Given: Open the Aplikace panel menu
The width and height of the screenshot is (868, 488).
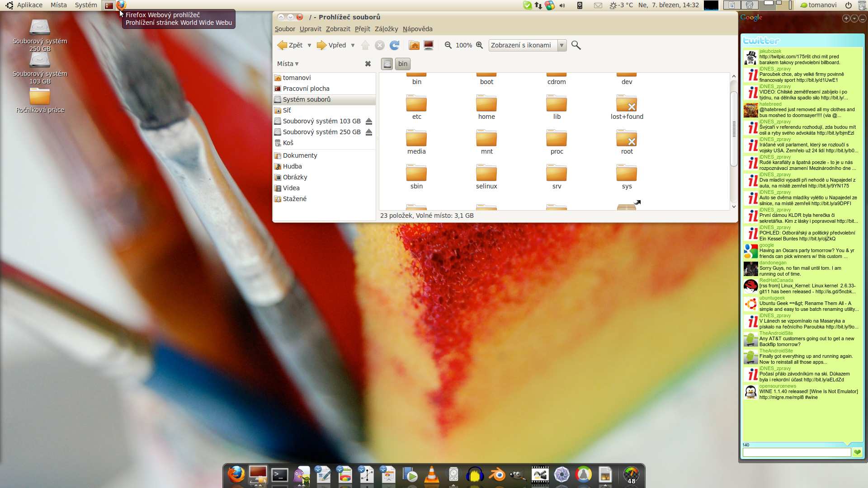Looking at the screenshot, I should [x=29, y=5].
